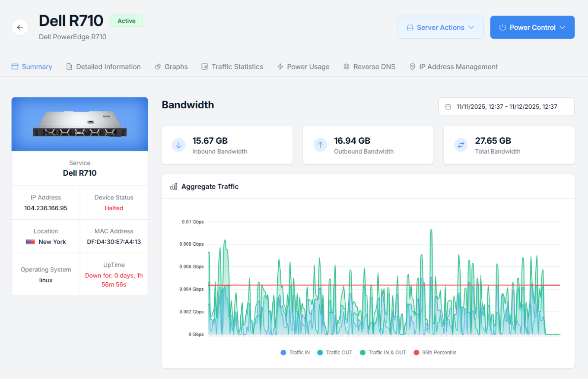Image resolution: width=588 pixels, height=379 pixels.
Task: Toggle Traffic IN legend series
Action: [x=296, y=353]
